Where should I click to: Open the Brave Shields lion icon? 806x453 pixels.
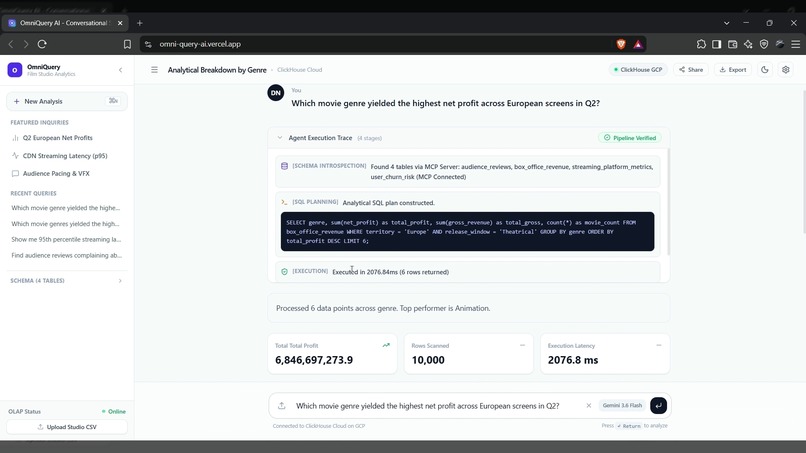[621, 44]
